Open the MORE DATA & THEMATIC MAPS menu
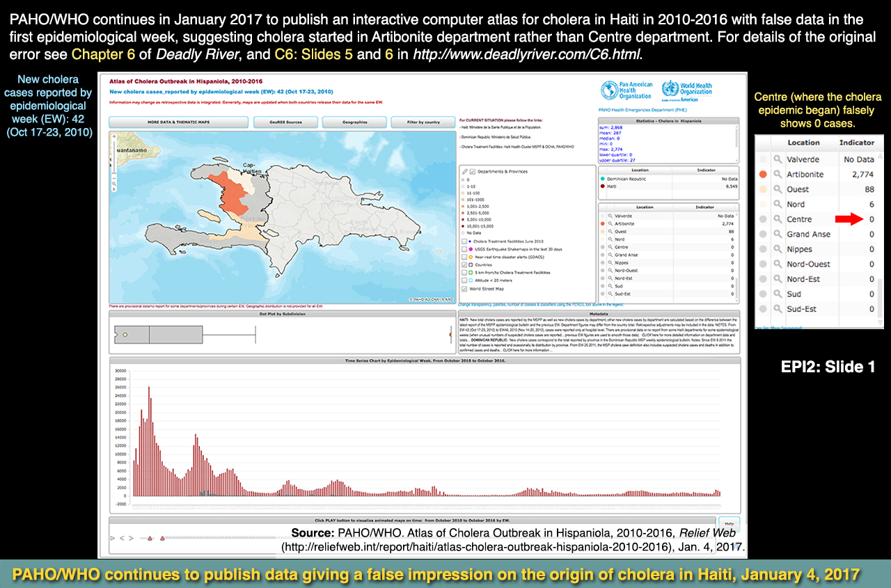The image size is (891, 588). click(178, 122)
